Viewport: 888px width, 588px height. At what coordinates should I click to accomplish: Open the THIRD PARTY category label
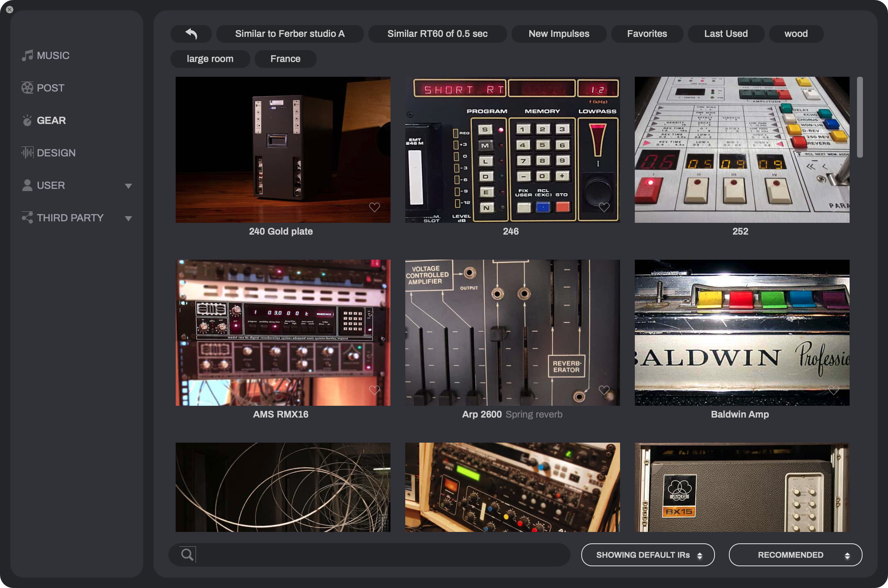70,218
